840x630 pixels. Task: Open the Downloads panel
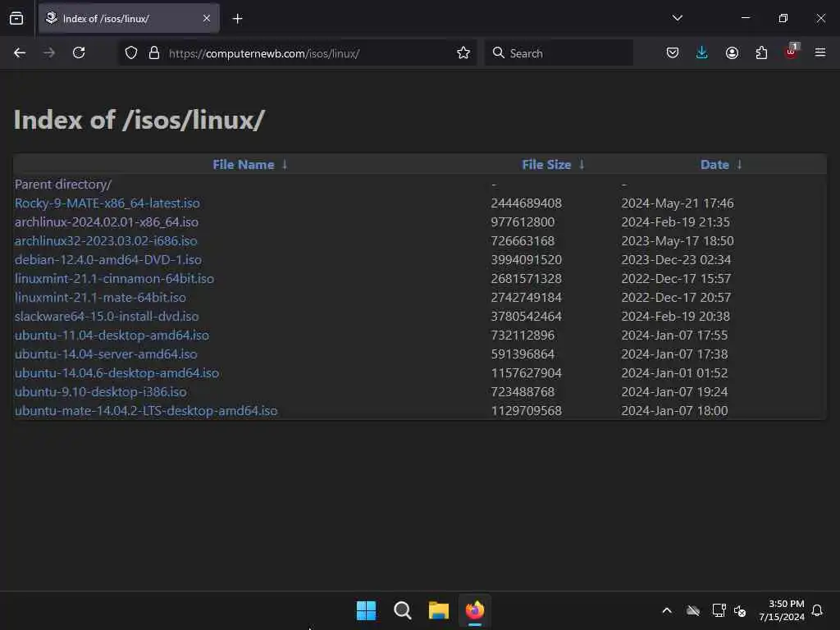click(702, 52)
